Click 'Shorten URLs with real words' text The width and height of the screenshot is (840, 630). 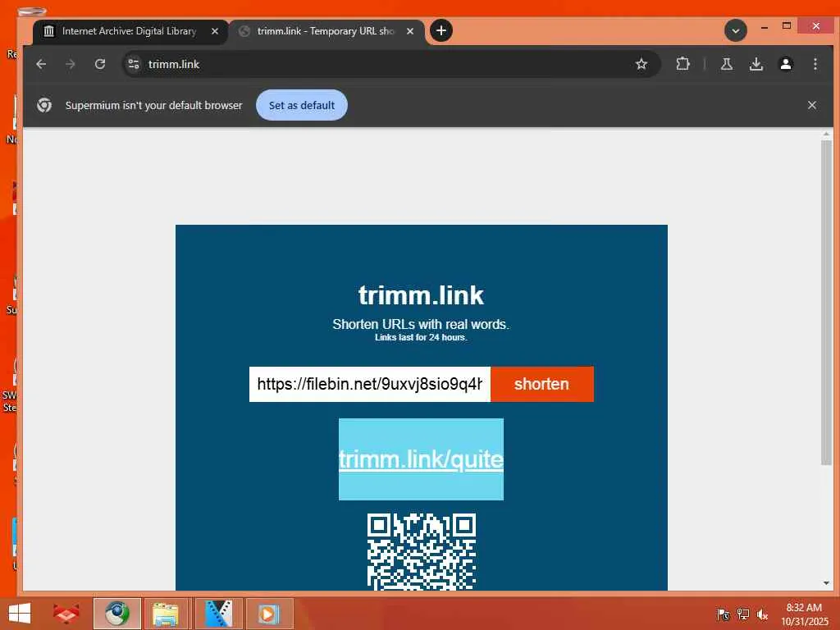(421, 324)
